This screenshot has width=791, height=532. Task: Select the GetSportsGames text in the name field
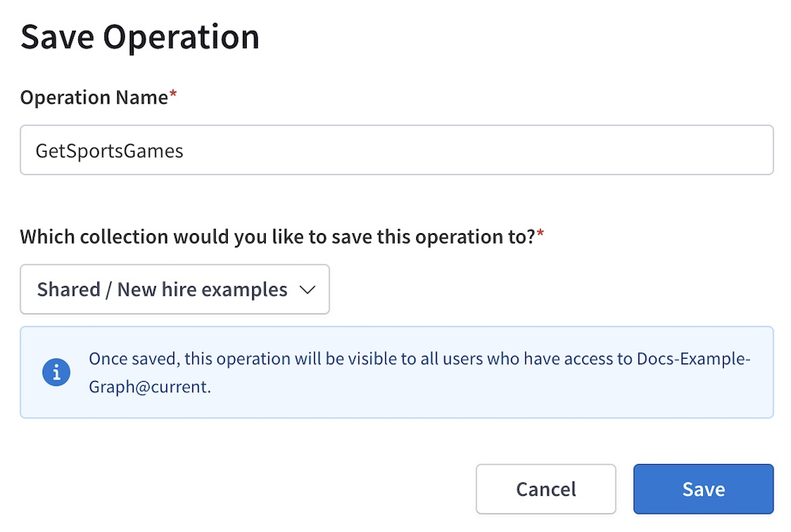108,150
